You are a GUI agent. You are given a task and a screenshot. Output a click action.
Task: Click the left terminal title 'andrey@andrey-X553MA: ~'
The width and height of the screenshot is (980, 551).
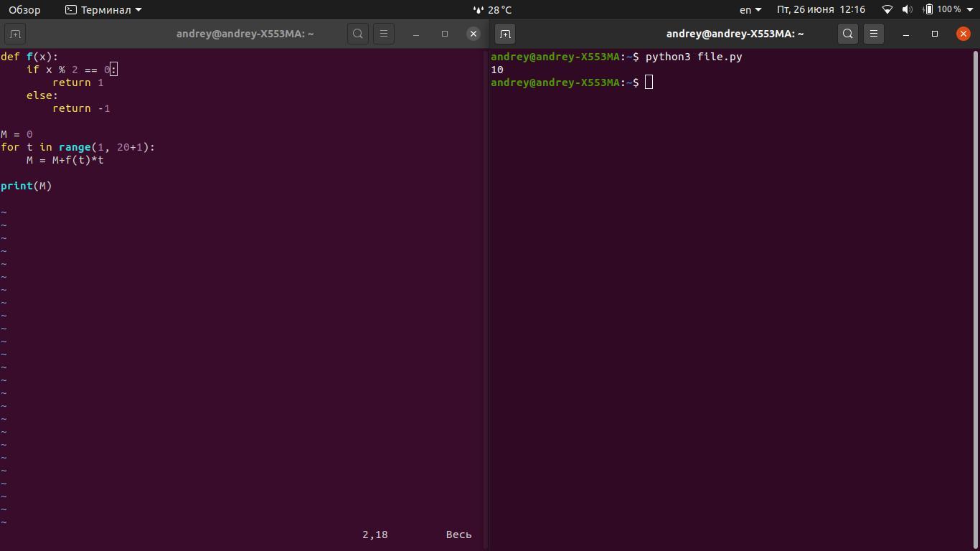pyautogui.click(x=245, y=34)
